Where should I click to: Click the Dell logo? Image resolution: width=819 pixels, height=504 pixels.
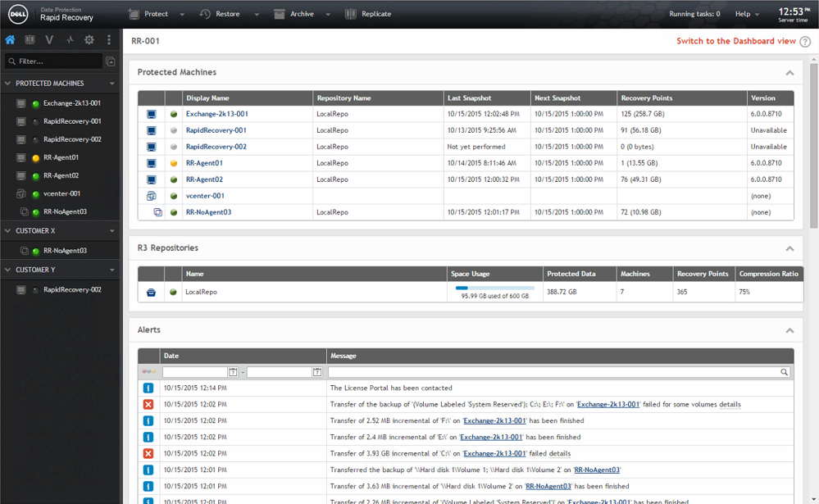pos(18,14)
